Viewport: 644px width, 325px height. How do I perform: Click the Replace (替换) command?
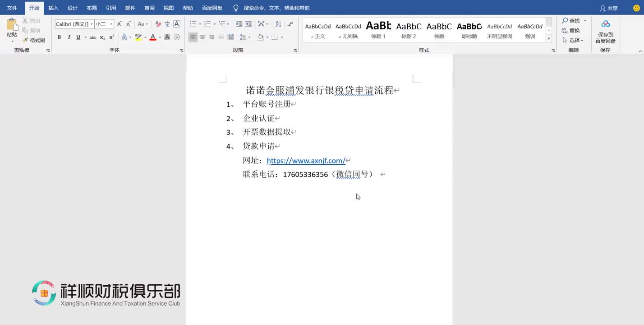click(x=571, y=31)
